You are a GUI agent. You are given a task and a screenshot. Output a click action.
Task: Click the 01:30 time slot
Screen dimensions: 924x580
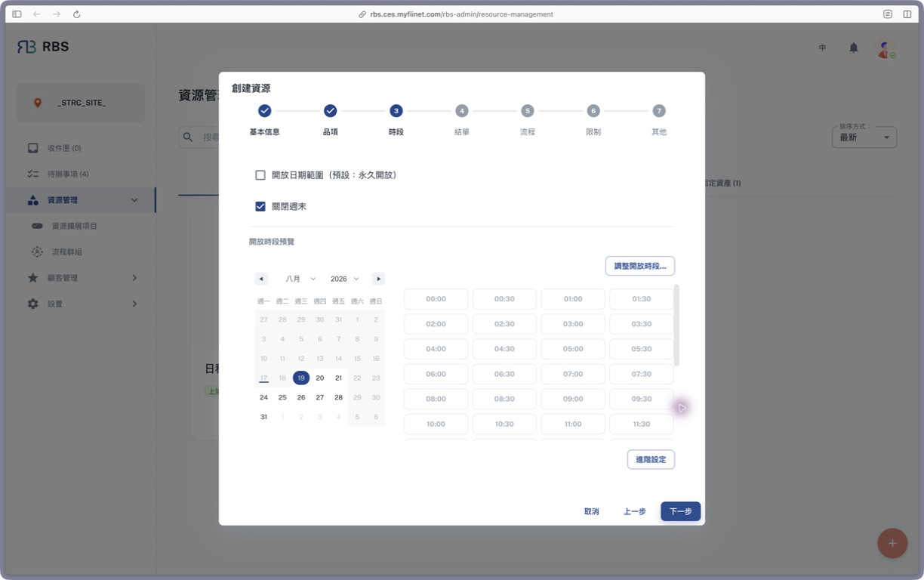pos(642,299)
